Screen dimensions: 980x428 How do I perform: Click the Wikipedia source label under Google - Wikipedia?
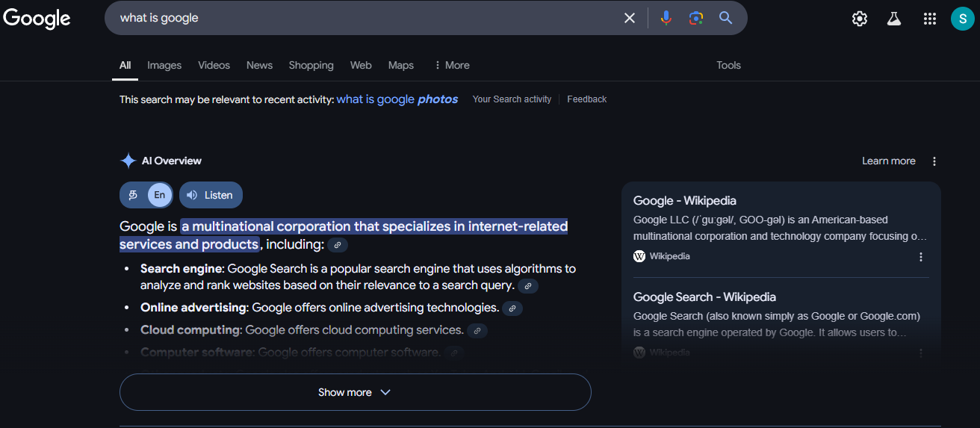[x=669, y=256]
